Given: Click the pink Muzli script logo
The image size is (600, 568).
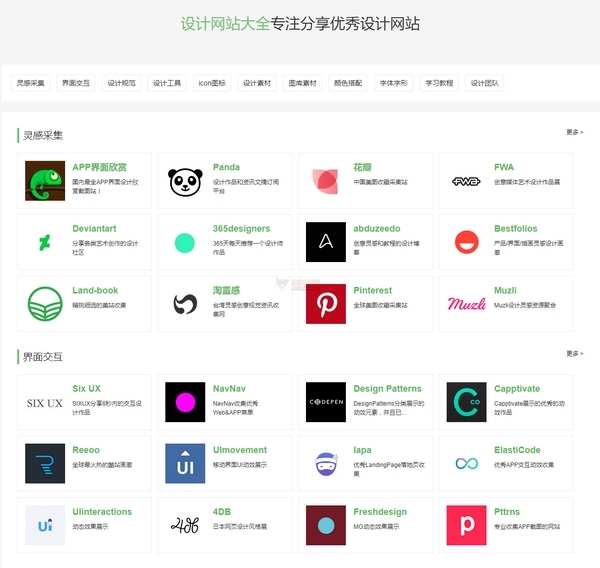Looking at the screenshot, I should click(466, 304).
